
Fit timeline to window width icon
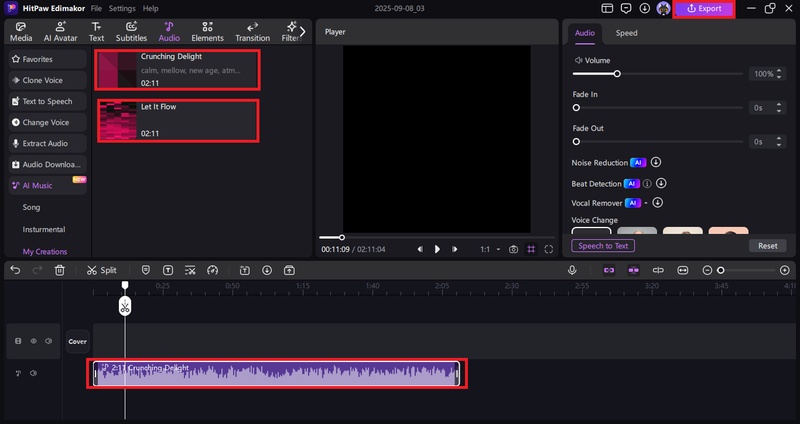click(683, 270)
